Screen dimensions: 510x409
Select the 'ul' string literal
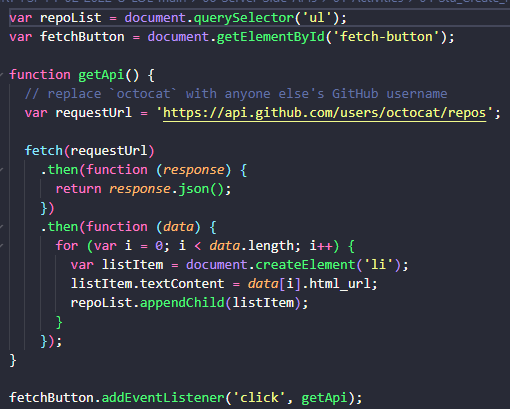pyautogui.click(x=317, y=18)
